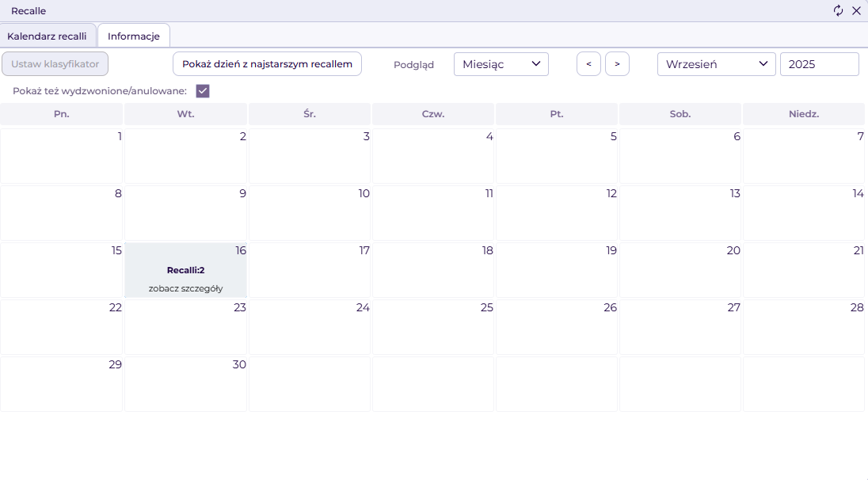868x480 pixels.
Task: Click the Niedz. weekday header
Action: [x=804, y=114]
